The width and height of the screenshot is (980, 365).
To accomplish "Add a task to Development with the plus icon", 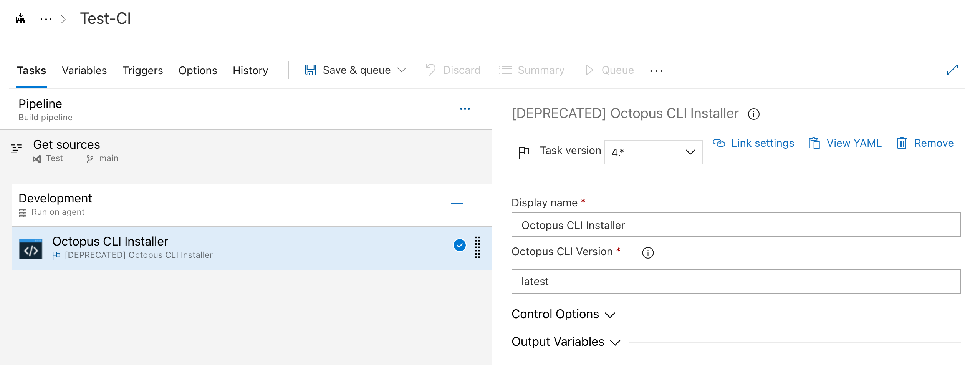I will coord(457,204).
